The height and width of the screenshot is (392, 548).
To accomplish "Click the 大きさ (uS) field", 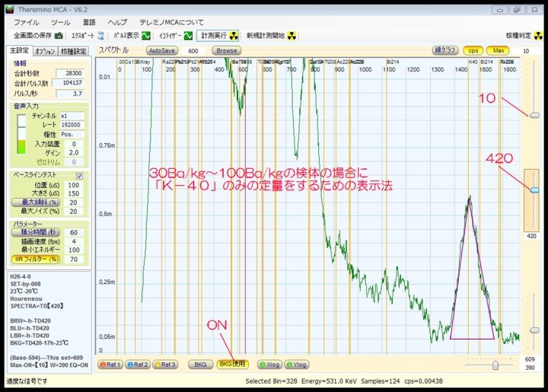I will (x=74, y=193).
